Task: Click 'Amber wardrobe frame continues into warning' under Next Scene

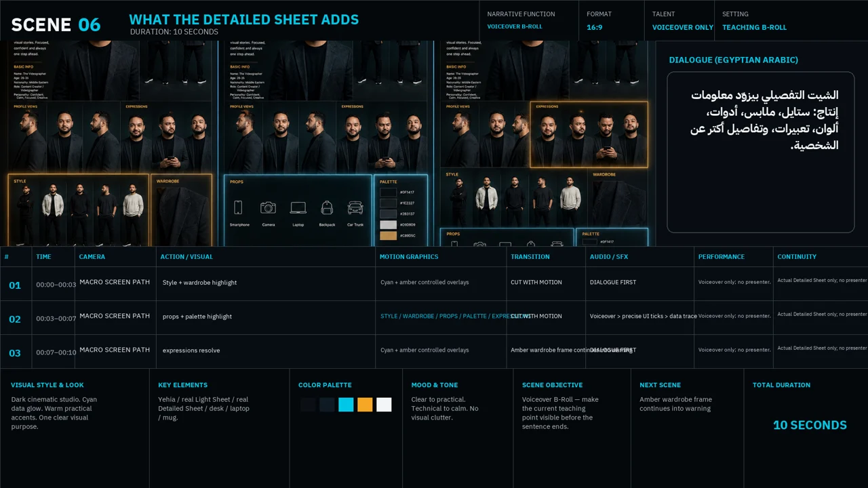Action: [x=675, y=404]
